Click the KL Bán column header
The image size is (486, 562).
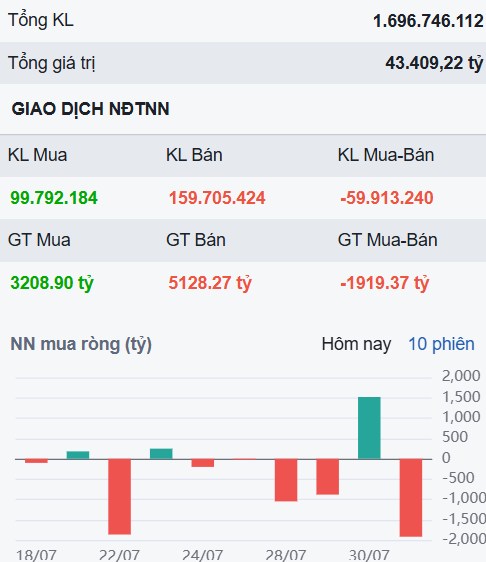coord(194,155)
